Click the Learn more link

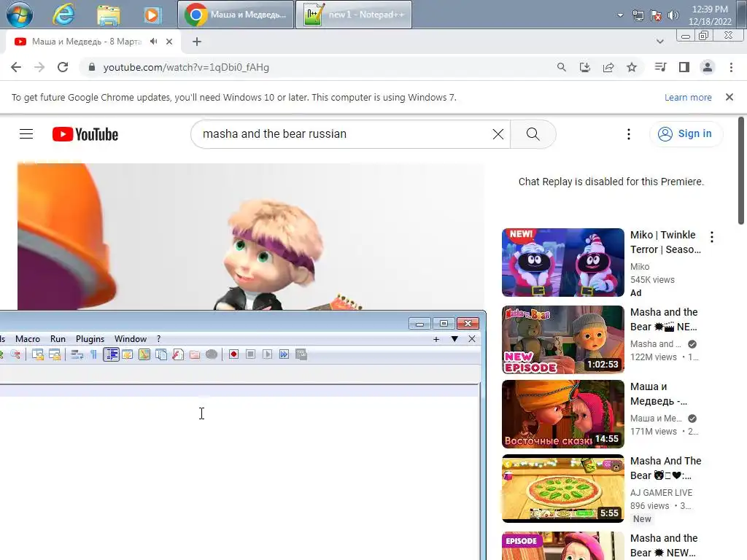688,97
